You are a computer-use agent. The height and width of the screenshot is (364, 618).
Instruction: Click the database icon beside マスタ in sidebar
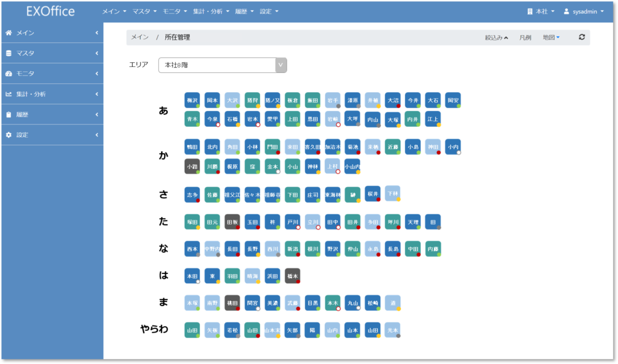[8, 53]
